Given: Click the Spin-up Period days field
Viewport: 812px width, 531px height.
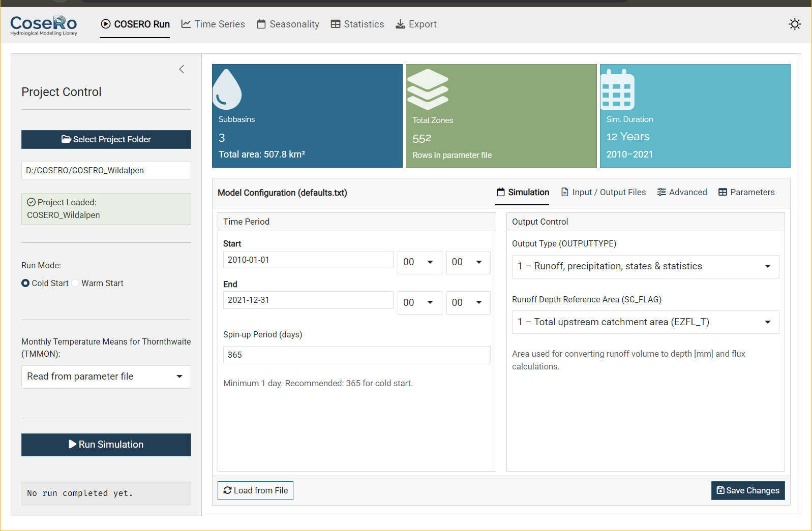Looking at the screenshot, I should tap(356, 355).
